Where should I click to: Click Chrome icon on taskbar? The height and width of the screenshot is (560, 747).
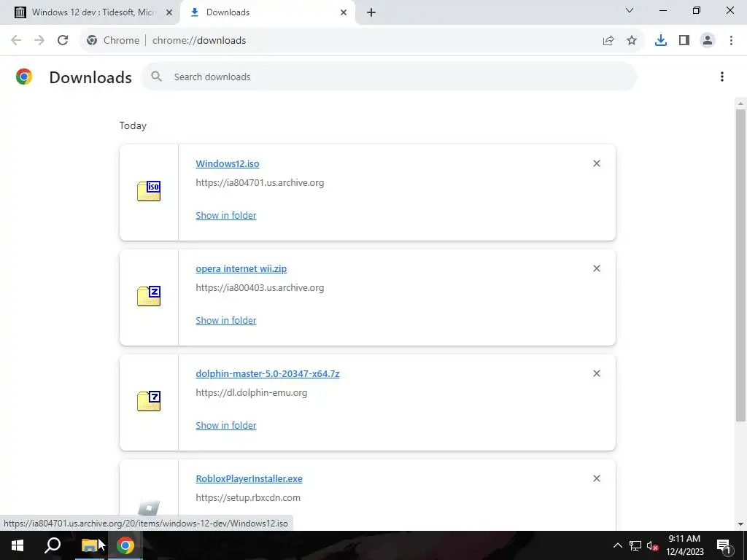(125, 545)
